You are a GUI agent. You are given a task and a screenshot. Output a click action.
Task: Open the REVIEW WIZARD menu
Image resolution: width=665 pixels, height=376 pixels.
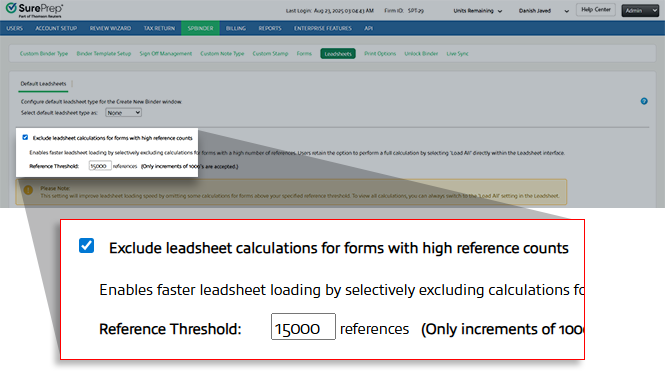pyautogui.click(x=110, y=28)
